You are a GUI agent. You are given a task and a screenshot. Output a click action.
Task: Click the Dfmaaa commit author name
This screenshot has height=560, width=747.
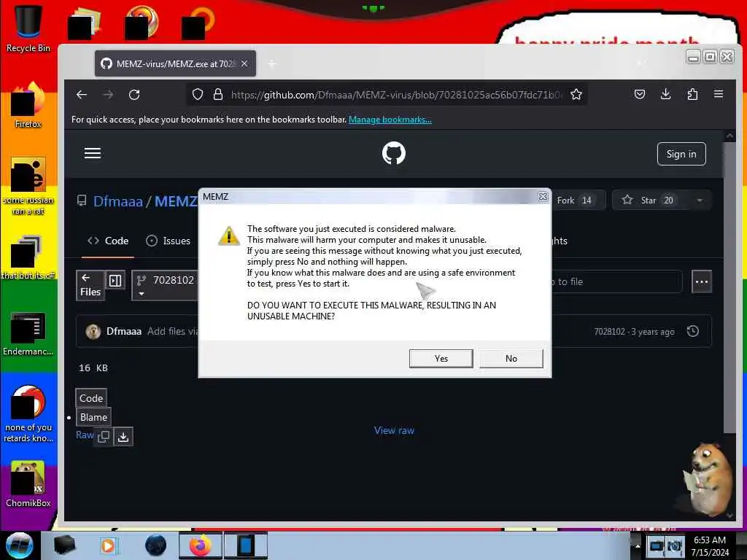pos(124,332)
